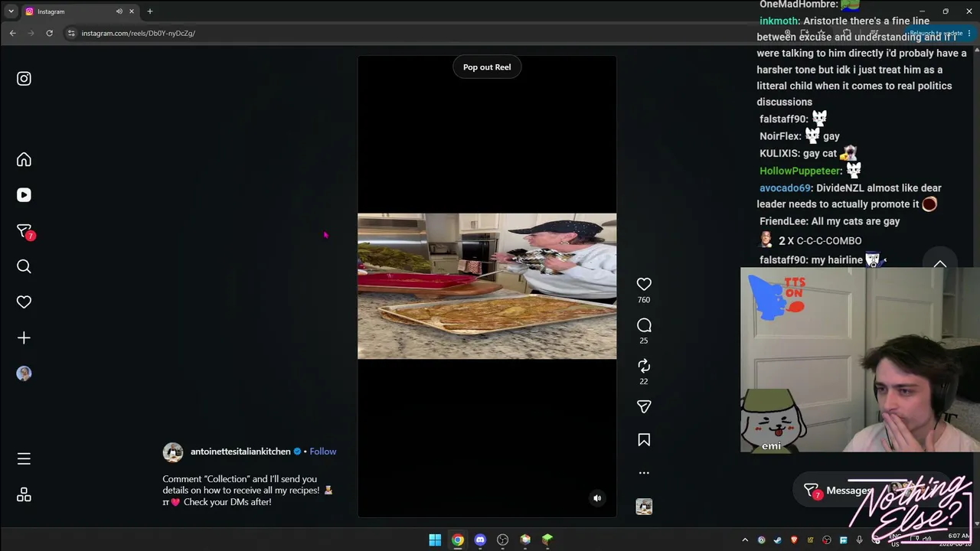Click the 760 likes count
980x551 pixels.
point(644,300)
